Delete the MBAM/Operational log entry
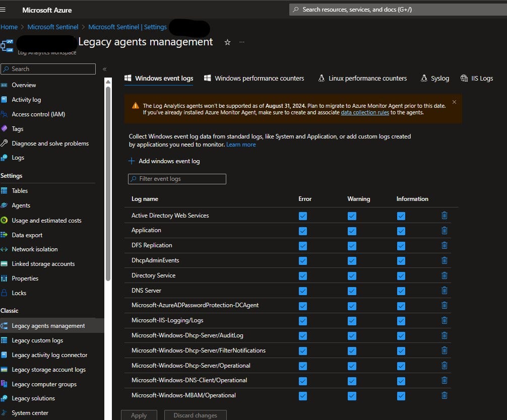This screenshot has width=507, height=420. click(x=445, y=395)
